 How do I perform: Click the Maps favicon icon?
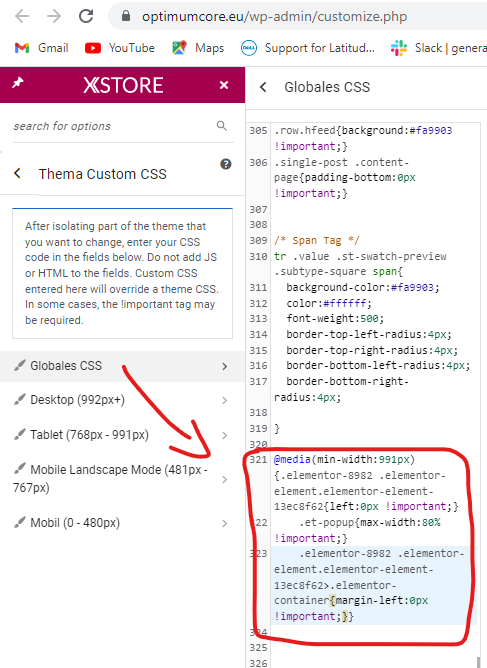pyautogui.click(x=179, y=47)
